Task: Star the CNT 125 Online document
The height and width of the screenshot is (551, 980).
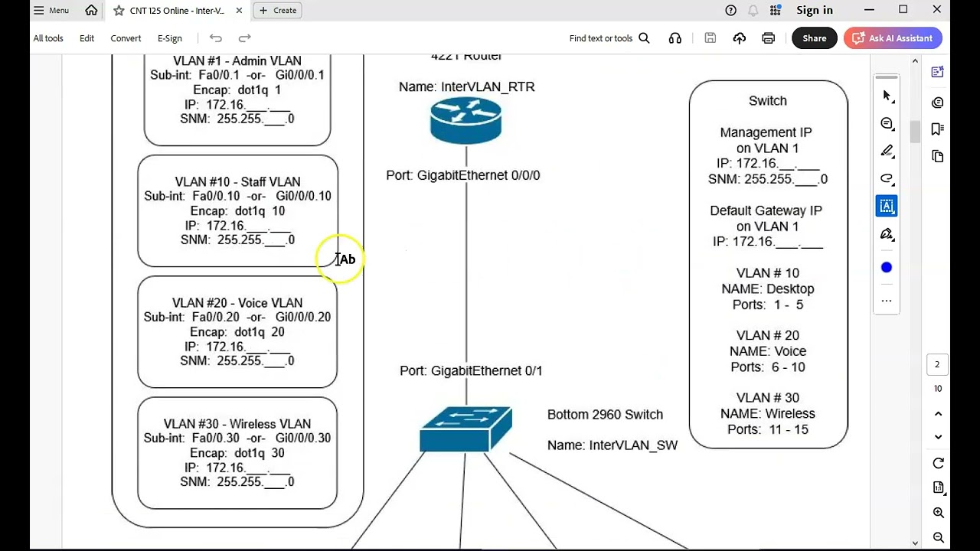Action: pyautogui.click(x=119, y=11)
